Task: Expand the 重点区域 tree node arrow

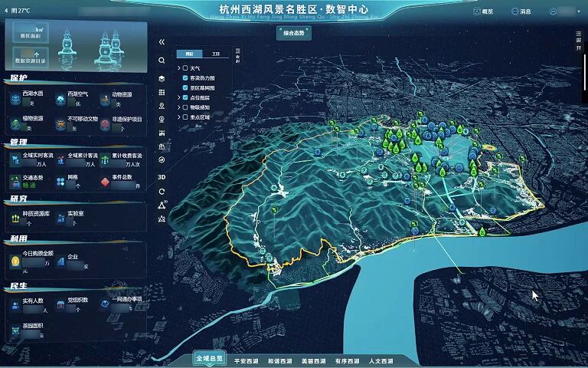Action: click(179, 117)
